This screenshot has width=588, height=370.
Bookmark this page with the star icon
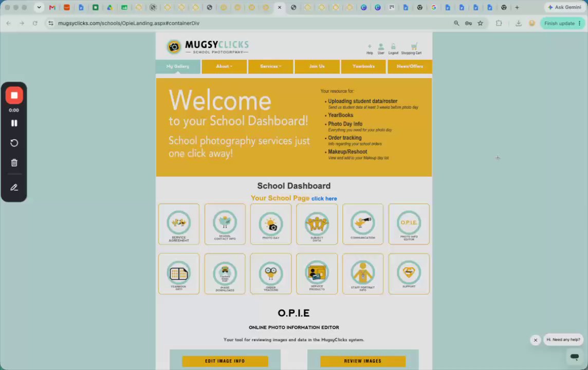click(x=481, y=23)
